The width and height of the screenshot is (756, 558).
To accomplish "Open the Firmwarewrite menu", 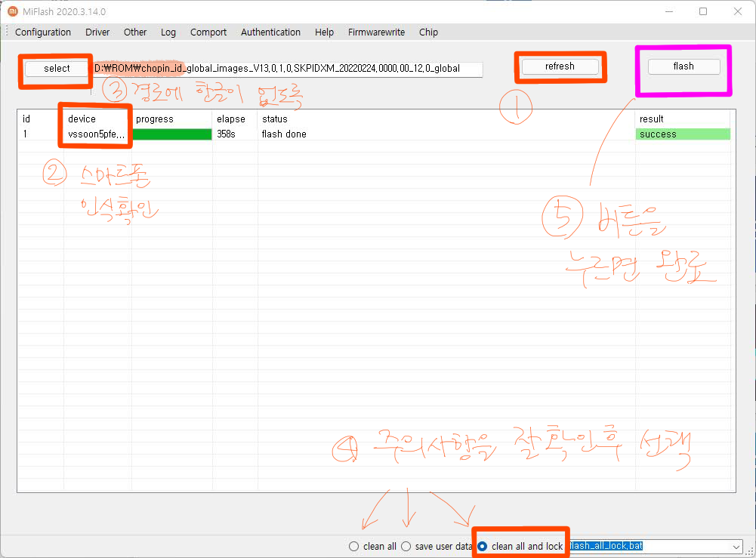I will (377, 32).
